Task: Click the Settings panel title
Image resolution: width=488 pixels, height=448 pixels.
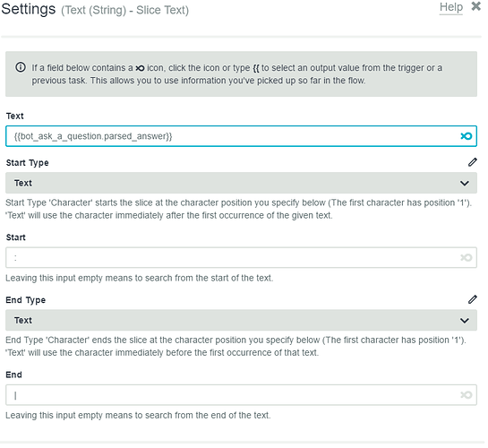Action: [x=29, y=9]
